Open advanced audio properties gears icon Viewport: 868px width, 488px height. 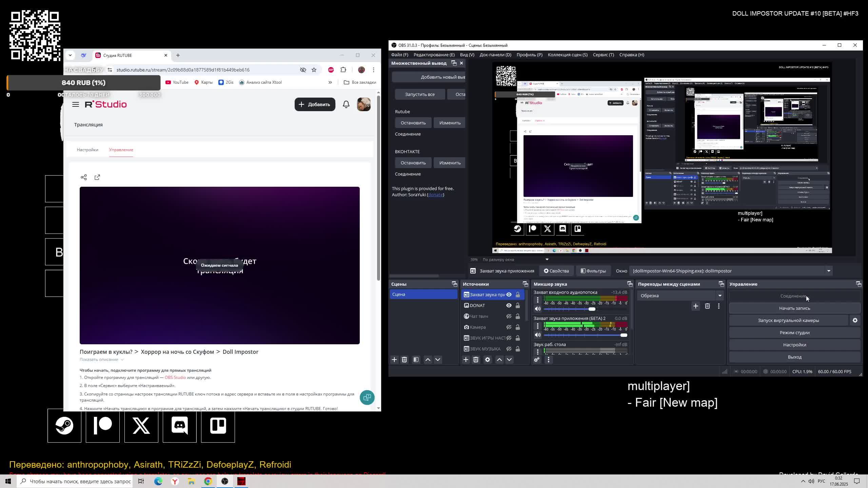537,360
